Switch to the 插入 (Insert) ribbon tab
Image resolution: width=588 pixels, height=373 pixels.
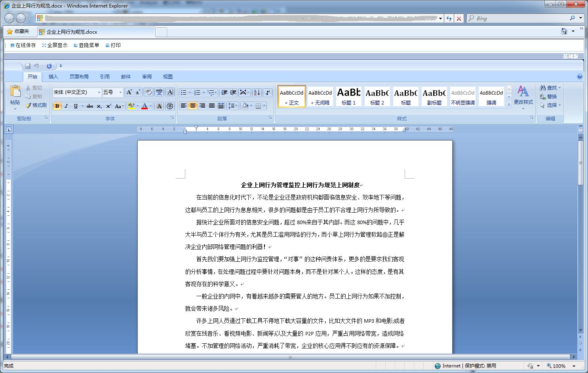(53, 77)
